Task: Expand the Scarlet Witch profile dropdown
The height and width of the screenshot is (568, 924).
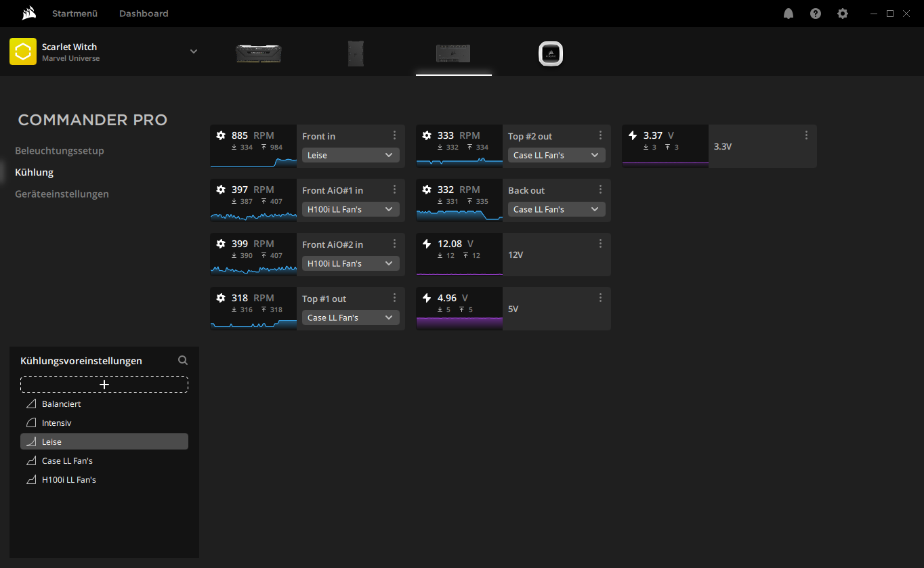Action: pyautogui.click(x=194, y=51)
